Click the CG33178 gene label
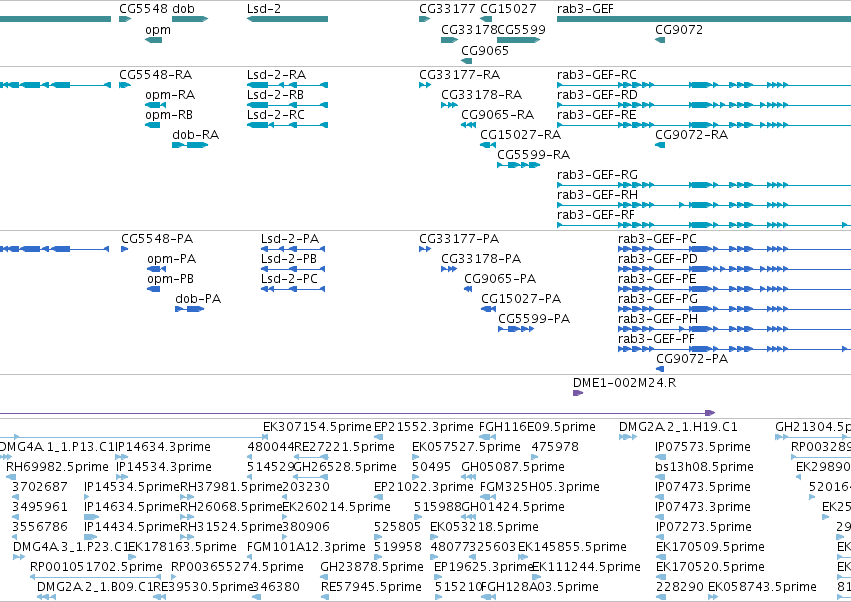The height and width of the screenshot is (602, 851). tap(468, 29)
